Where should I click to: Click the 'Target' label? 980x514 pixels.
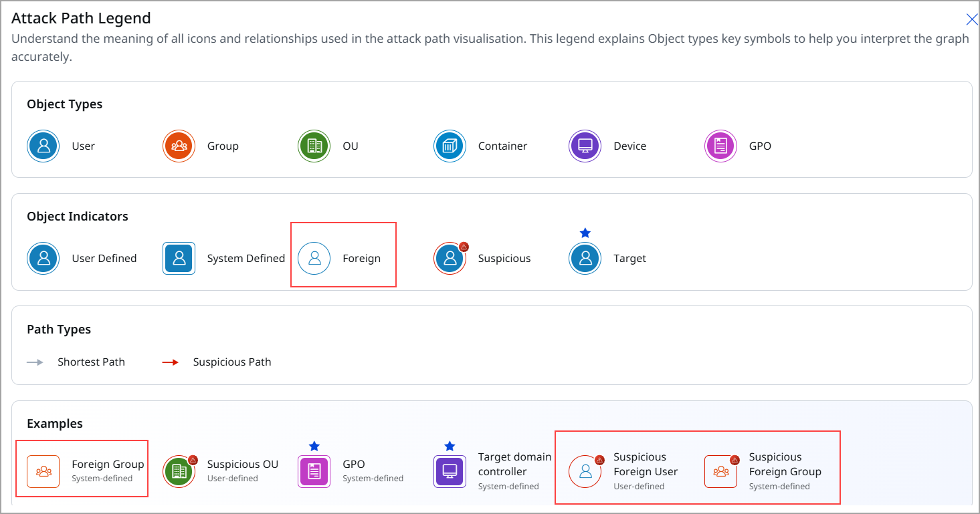click(x=629, y=258)
